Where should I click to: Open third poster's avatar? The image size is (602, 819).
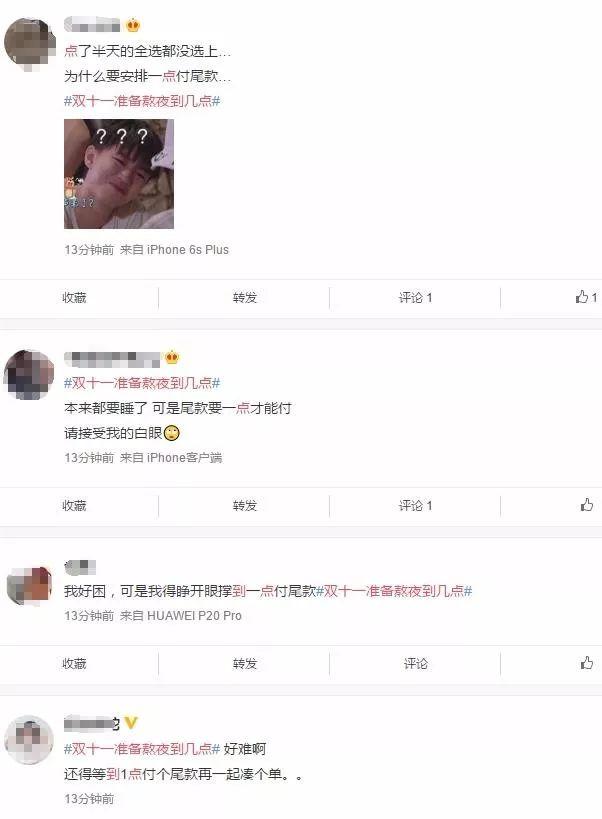pos(29,585)
